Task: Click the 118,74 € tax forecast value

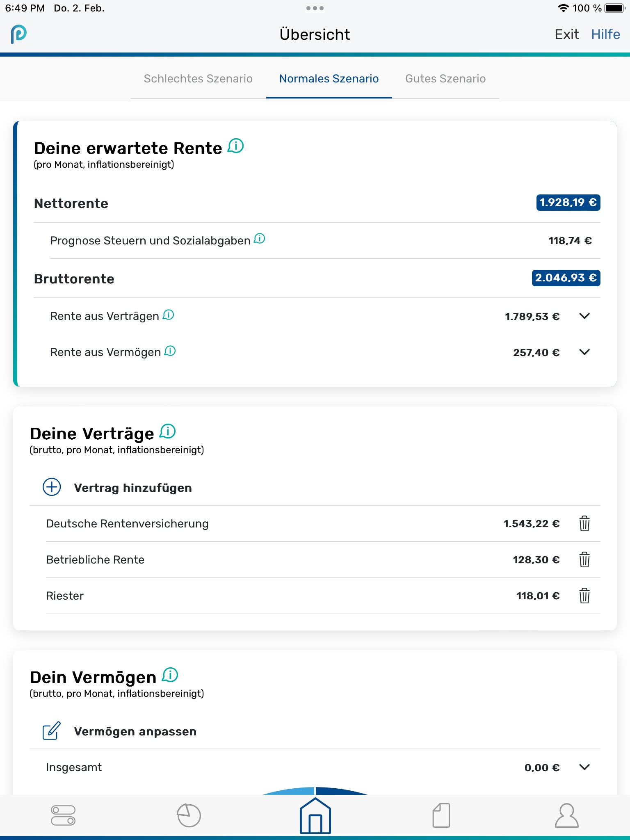Action: pos(570,241)
